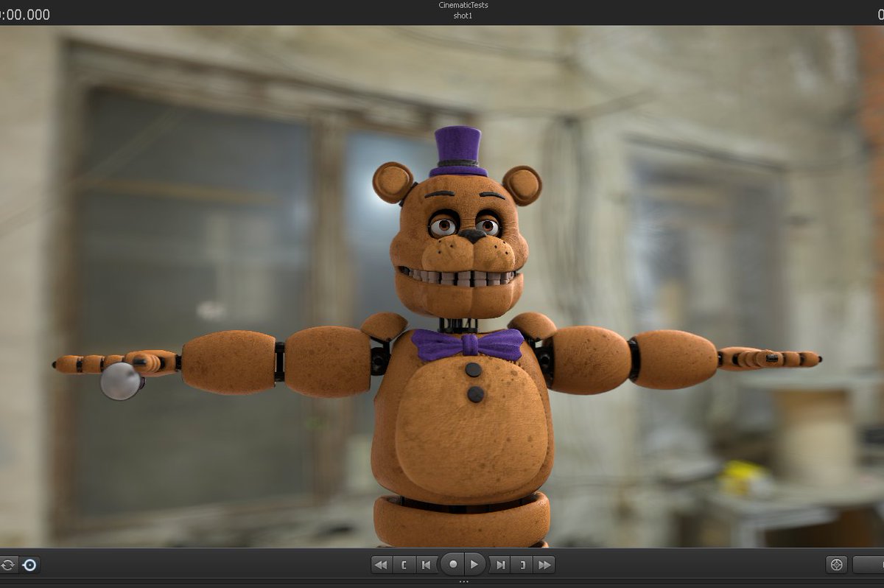Open the camera selector field
This screenshot has height=588, width=884.
tap(869, 565)
